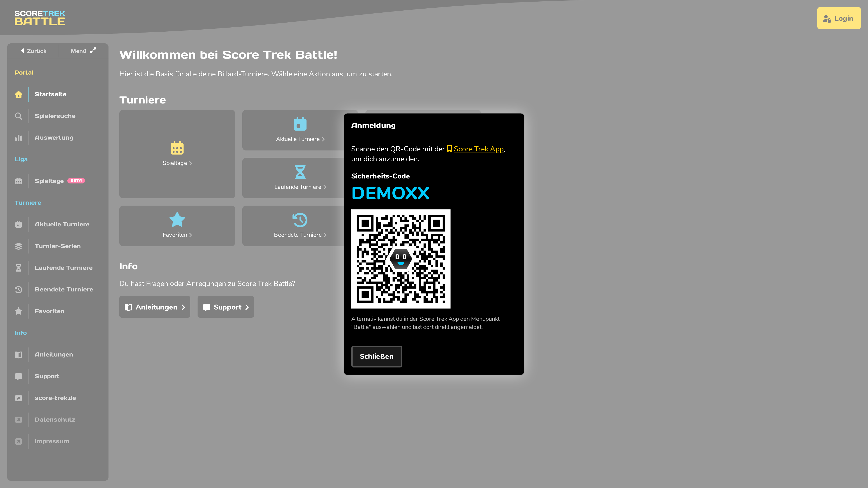Click the Turniere section heading in the sidebar
Image resolution: width=868 pixels, height=488 pixels.
click(x=28, y=203)
